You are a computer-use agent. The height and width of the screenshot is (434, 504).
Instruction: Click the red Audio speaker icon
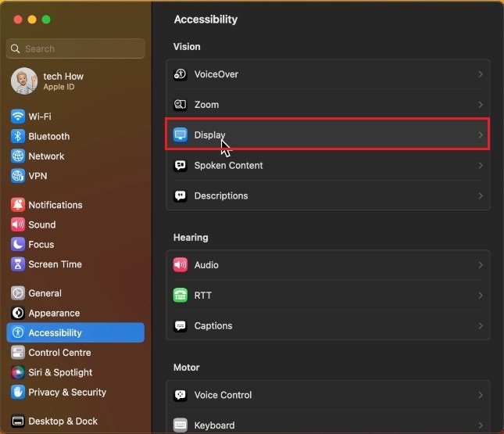181,265
